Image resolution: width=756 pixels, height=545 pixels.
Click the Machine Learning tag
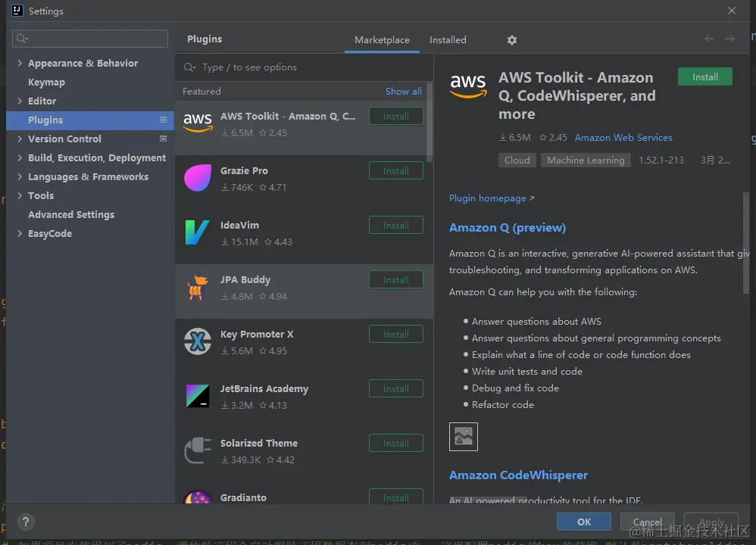586,160
